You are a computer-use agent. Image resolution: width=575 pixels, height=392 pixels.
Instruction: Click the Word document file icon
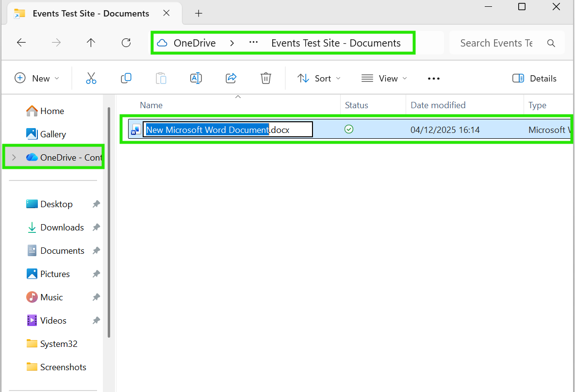(136, 130)
